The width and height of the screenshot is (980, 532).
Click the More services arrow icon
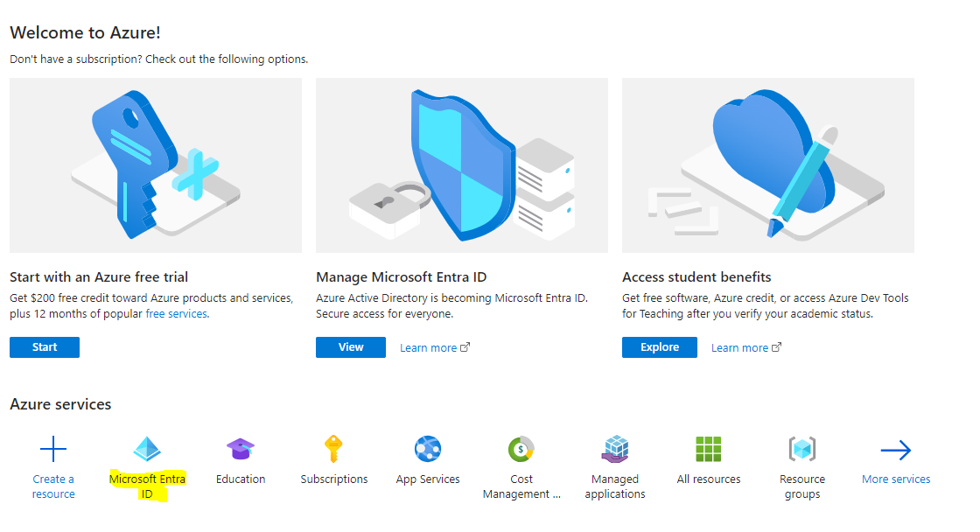896,451
